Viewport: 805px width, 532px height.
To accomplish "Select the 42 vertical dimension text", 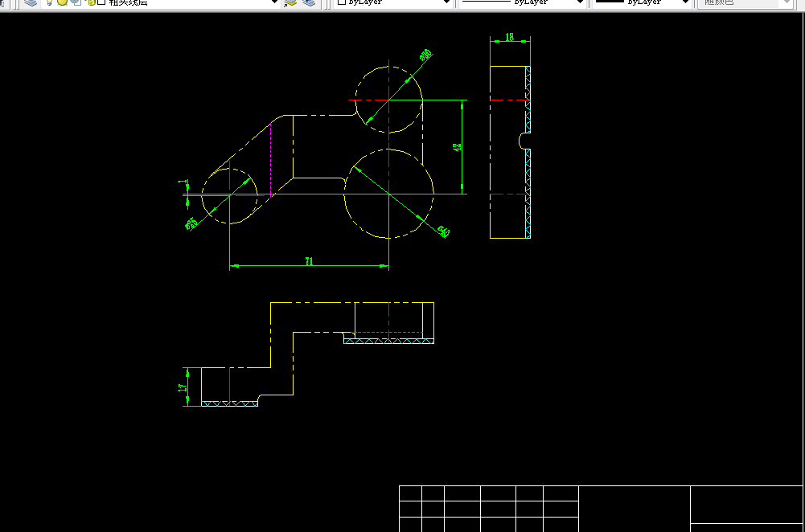I will pyautogui.click(x=457, y=147).
